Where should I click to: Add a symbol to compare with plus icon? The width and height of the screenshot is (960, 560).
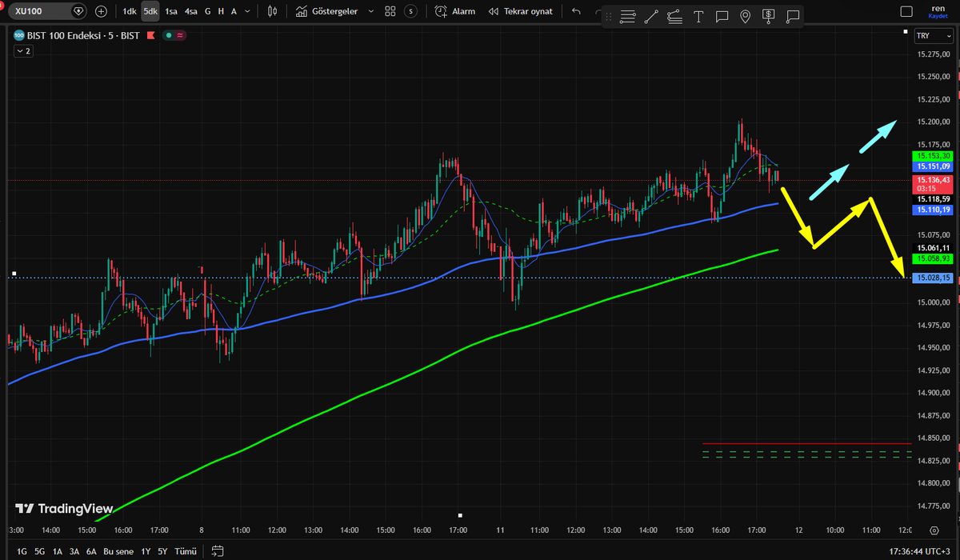point(101,11)
